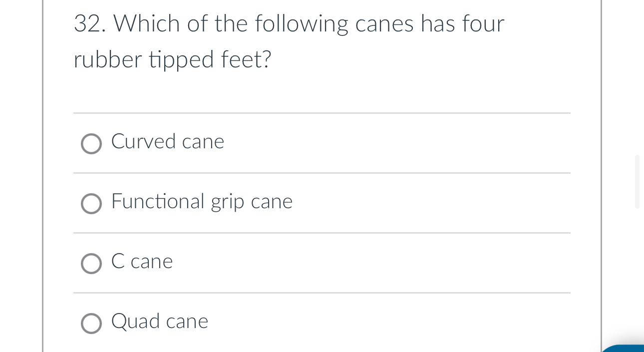Click the divider line above "Curved cane"
Image resolution: width=644 pixels, height=352 pixels.
coord(322,113)
